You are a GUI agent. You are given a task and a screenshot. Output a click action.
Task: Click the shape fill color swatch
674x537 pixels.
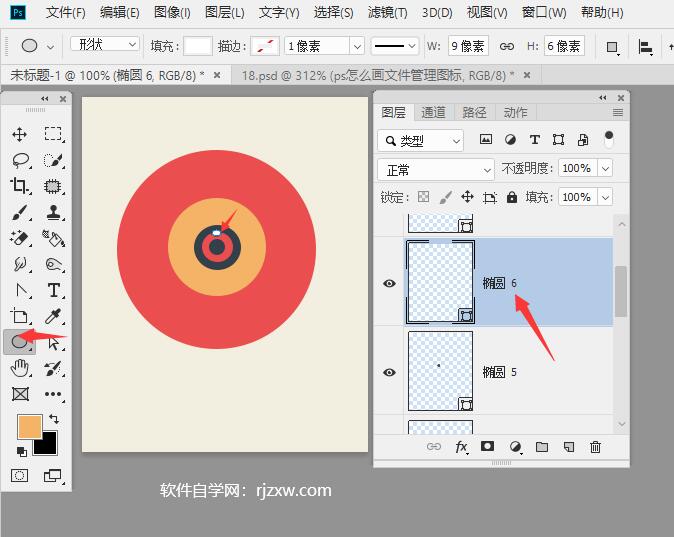click(x=198, y=46)
